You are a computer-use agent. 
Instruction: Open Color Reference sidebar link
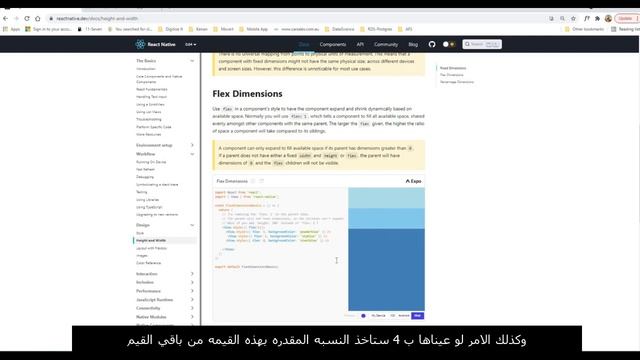[x=149, y=263]
